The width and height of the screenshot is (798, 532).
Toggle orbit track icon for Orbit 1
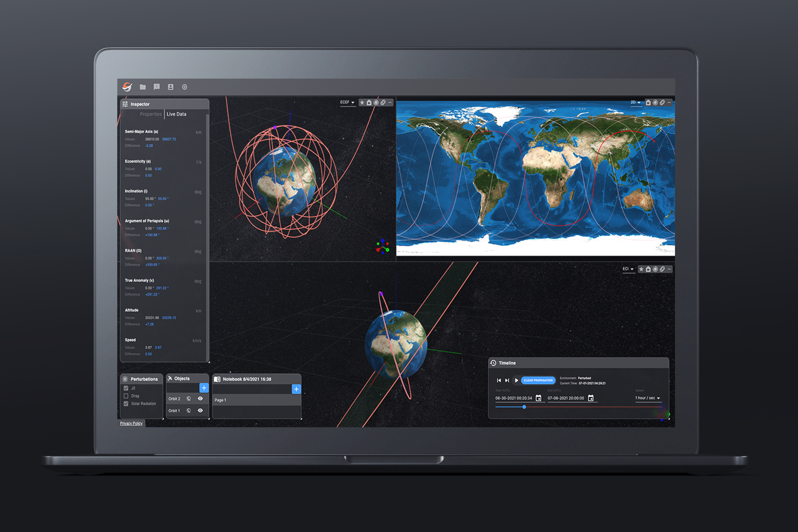click(x=189, y=411)
